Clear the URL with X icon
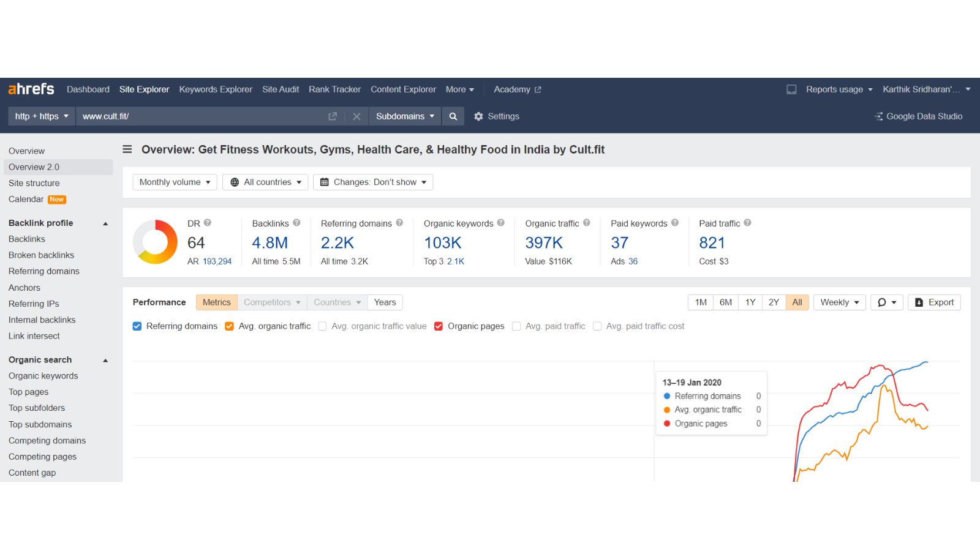Viewport: 980px width, 551px height. click(356, 116)
